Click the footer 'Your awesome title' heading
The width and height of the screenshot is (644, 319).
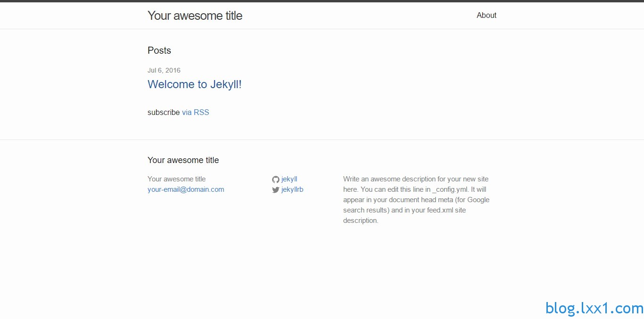[x=183, y=160]
